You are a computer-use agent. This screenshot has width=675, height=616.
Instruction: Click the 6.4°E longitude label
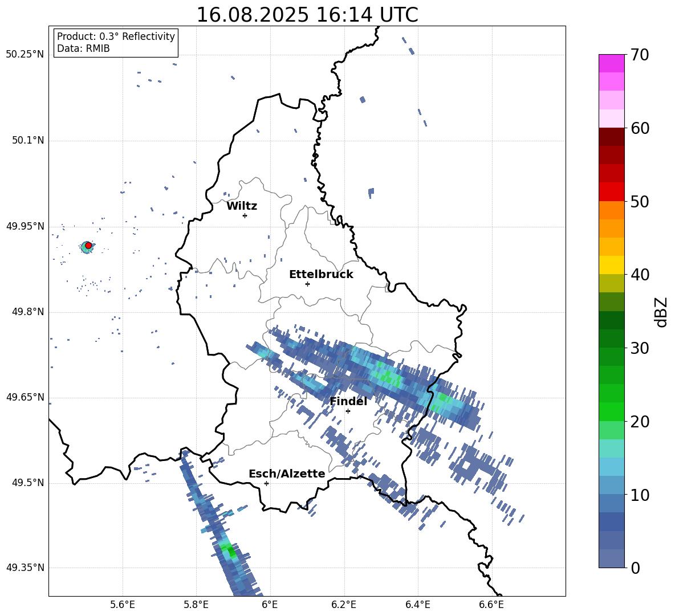(417, 605)
